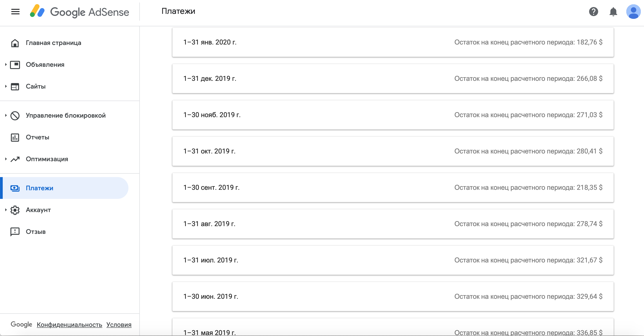The width and height of the screenshot is (644, 336).
Task: Open the 1–30 сент. 2019 period card
Action: (x=393, y=187)
